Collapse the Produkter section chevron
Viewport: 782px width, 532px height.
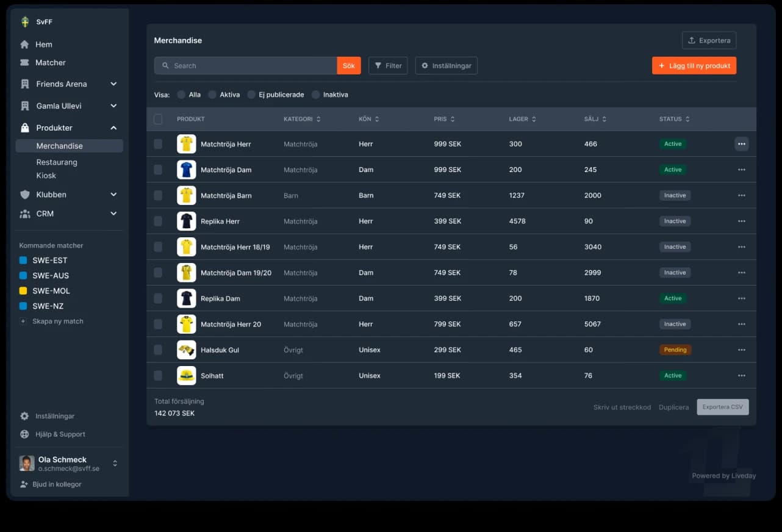tap(113, 128)
